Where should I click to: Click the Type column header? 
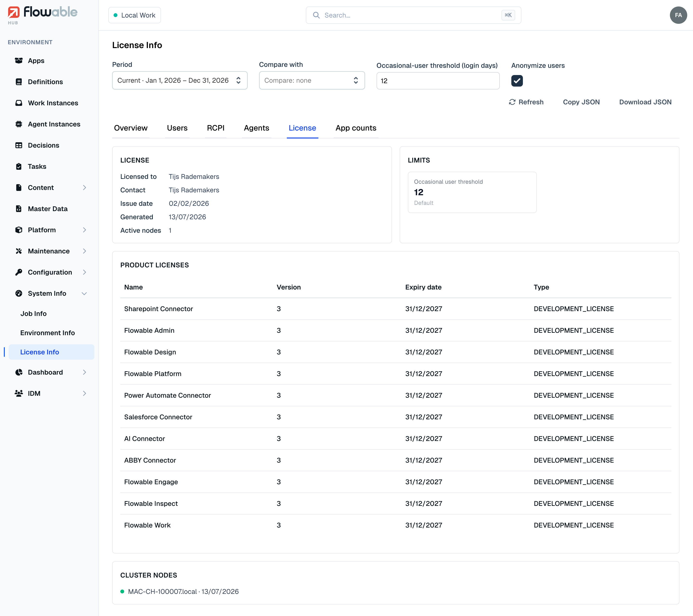point(541,287)
